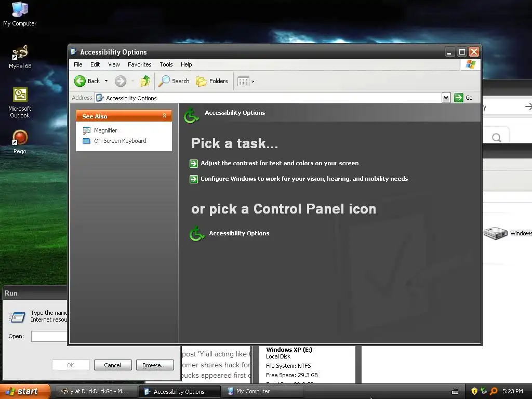Viewport: 532px width, 399px height.
Task: Click the wheelchair icon in the header banner
Action: [191, 115]
